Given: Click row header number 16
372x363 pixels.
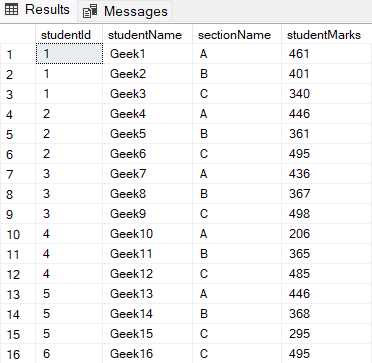Looking at the screenshot, I should pos(18,354).
